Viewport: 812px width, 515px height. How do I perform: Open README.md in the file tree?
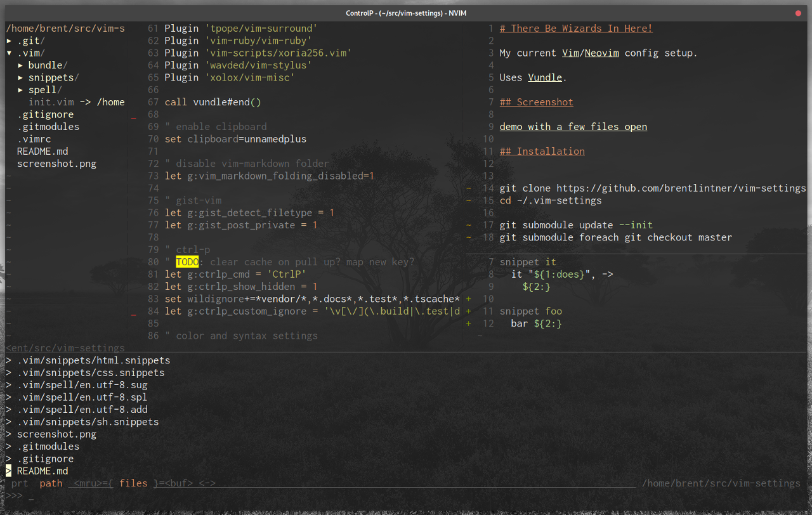click(43, 152)
